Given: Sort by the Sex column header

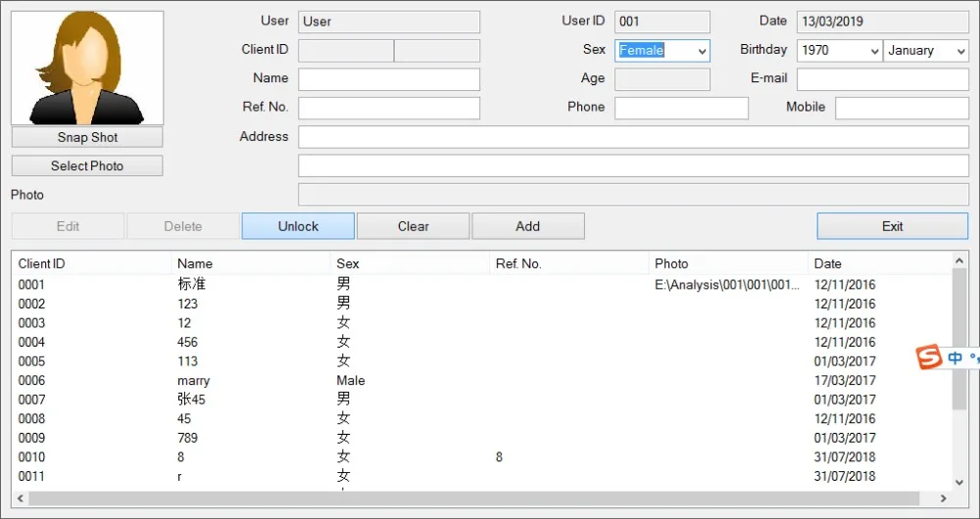Looking at the screenshot, I should pos(410,263).
